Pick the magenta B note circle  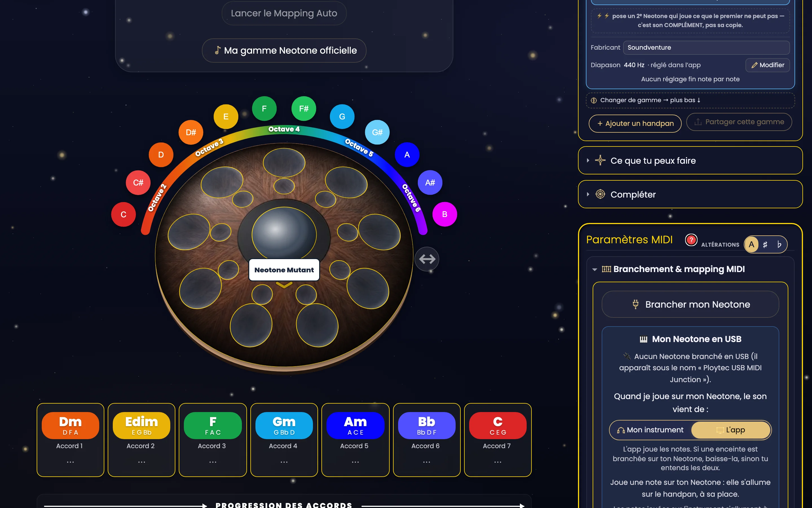[x=445, y=214]
